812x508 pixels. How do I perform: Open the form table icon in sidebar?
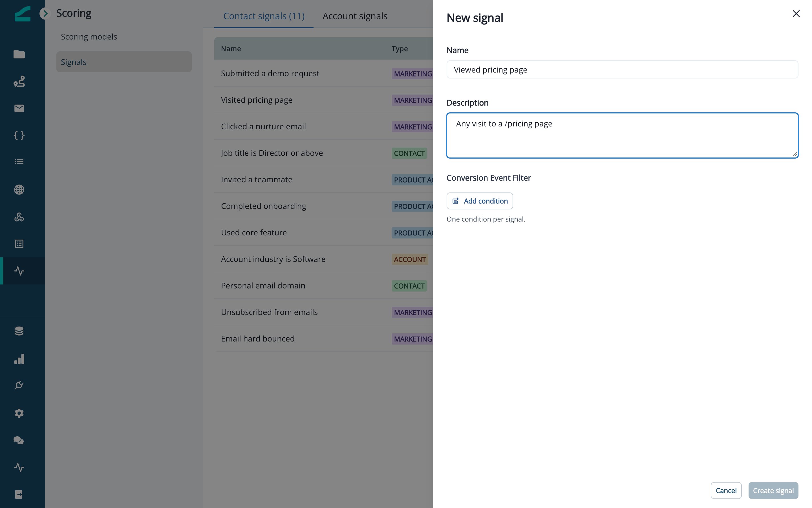(x=19, y=244)
